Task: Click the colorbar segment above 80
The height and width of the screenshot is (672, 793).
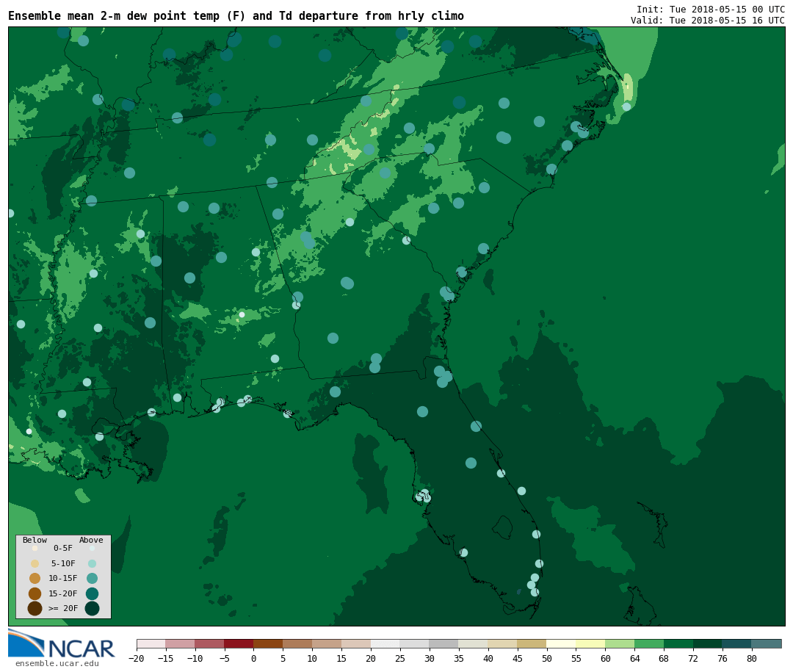Action: coord(767,643)
